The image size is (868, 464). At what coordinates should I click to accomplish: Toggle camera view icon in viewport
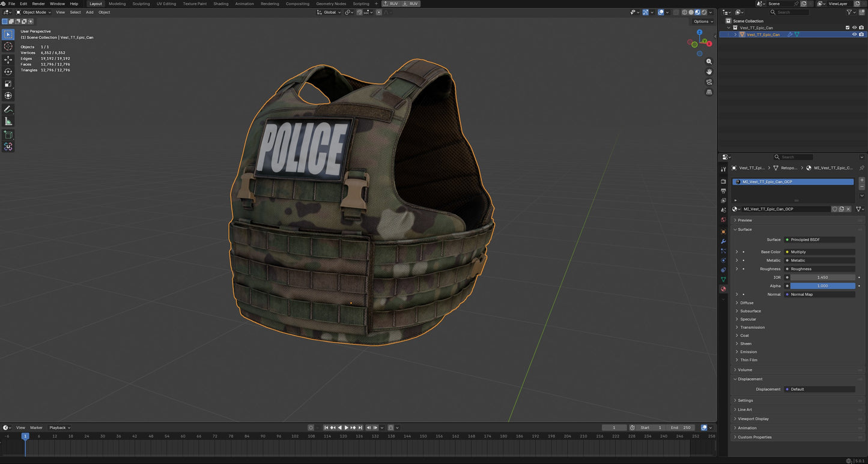[x=709, y=82]
